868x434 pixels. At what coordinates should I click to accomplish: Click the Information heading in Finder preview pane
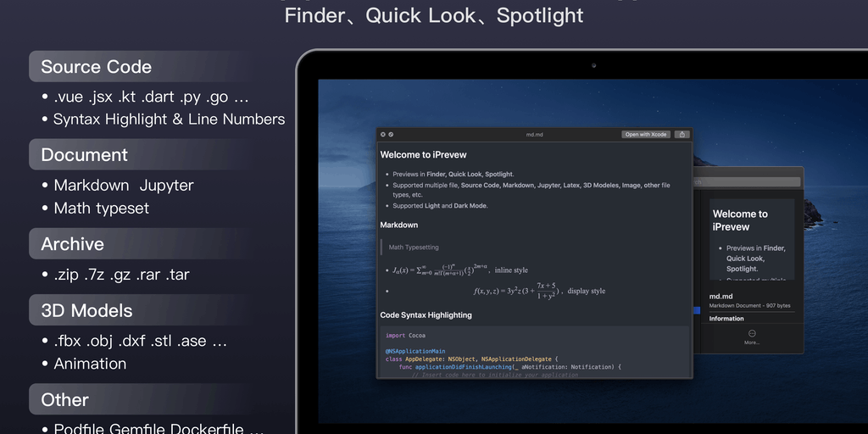(726, 319)
